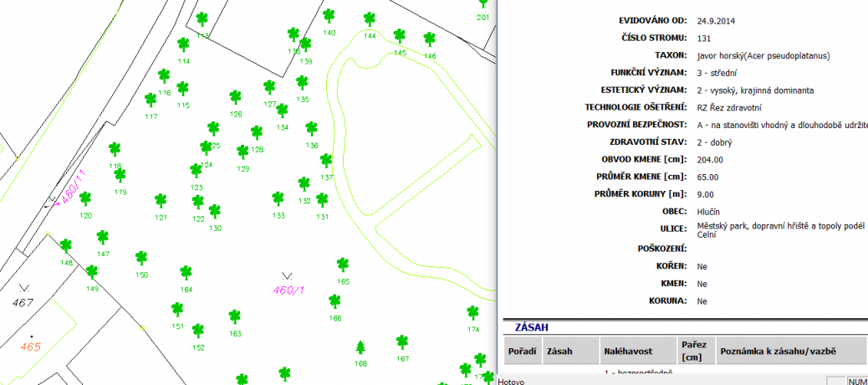868x385 pixels.
Task: Click tree icon 163
Action: [235, 316]
